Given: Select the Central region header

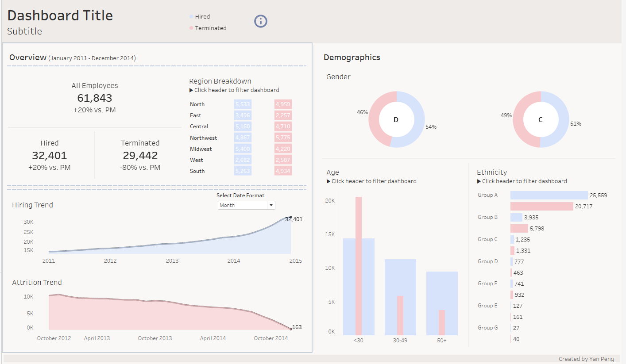Looking at the screenshot, I should [x=199, y=126].
